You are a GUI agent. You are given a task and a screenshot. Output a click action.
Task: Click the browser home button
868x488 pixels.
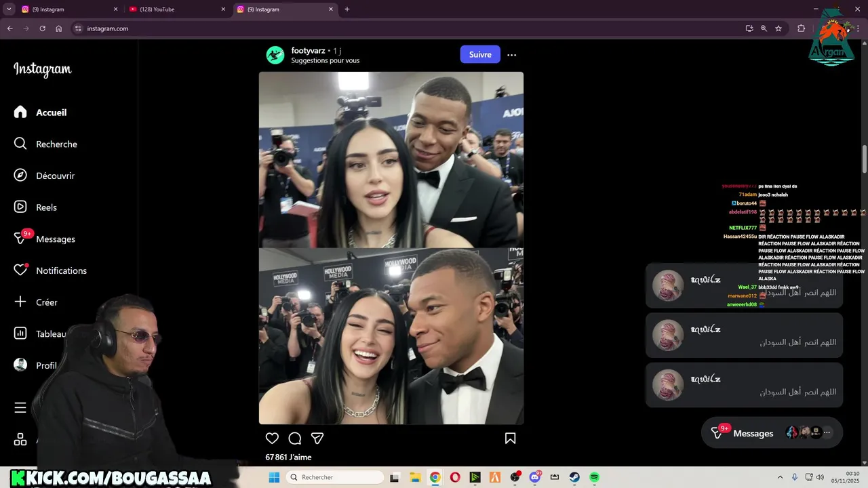(58, 28)
